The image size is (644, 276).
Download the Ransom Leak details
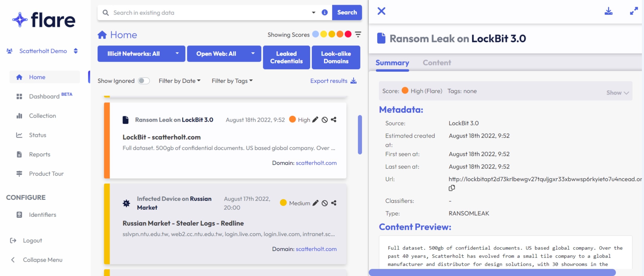click(x=609, y=11)
